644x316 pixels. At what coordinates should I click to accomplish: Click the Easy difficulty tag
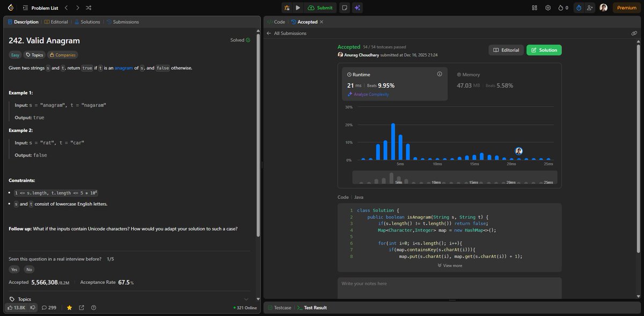[x=15, y=55]
